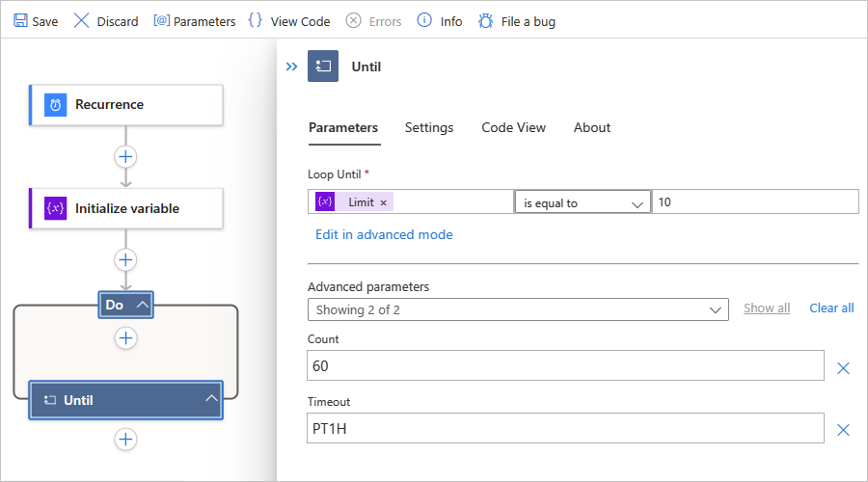Screen dimensions: 868x482
Task: Click the plus below the Recurrence step
Action: 125,156
